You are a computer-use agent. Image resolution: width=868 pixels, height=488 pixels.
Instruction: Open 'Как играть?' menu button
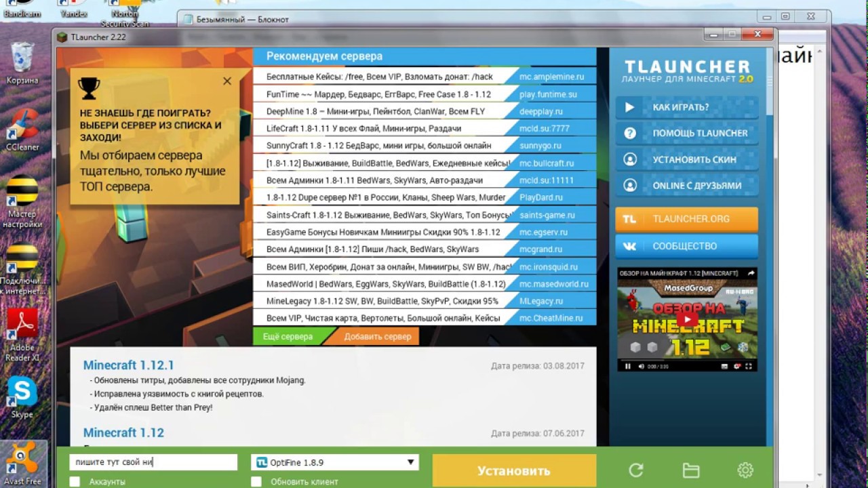(687, 107)
